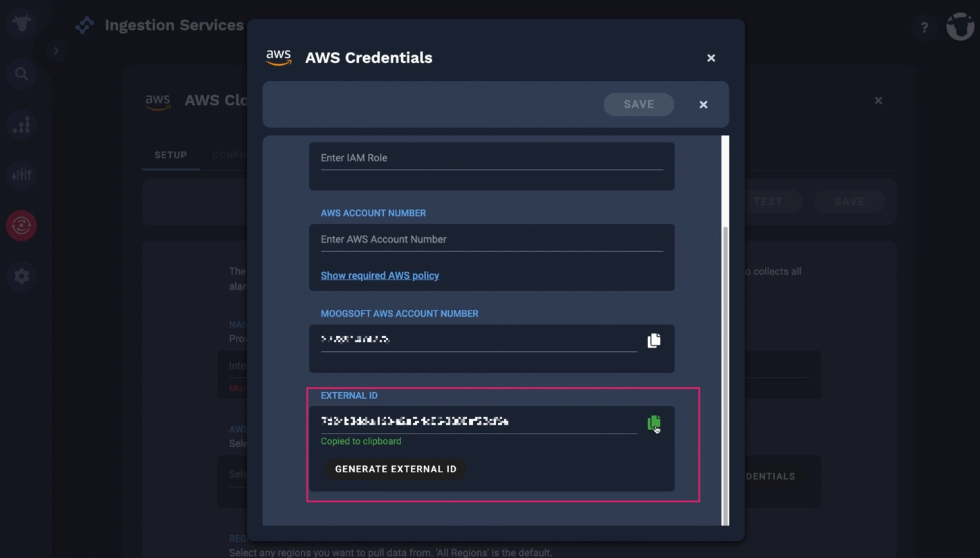Click the Moogsoft cow logo in sidebar

[21, 23]
